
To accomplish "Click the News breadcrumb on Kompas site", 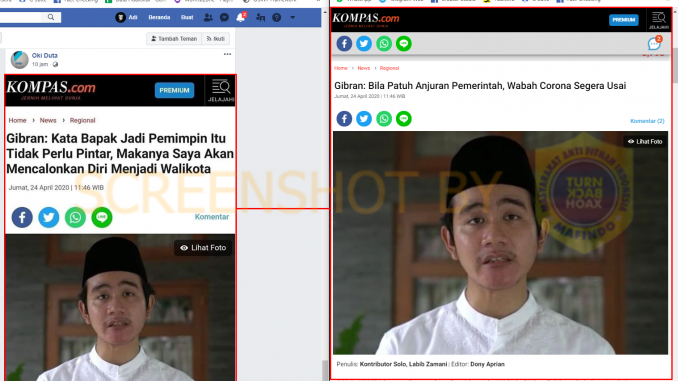I will point(364,68).
